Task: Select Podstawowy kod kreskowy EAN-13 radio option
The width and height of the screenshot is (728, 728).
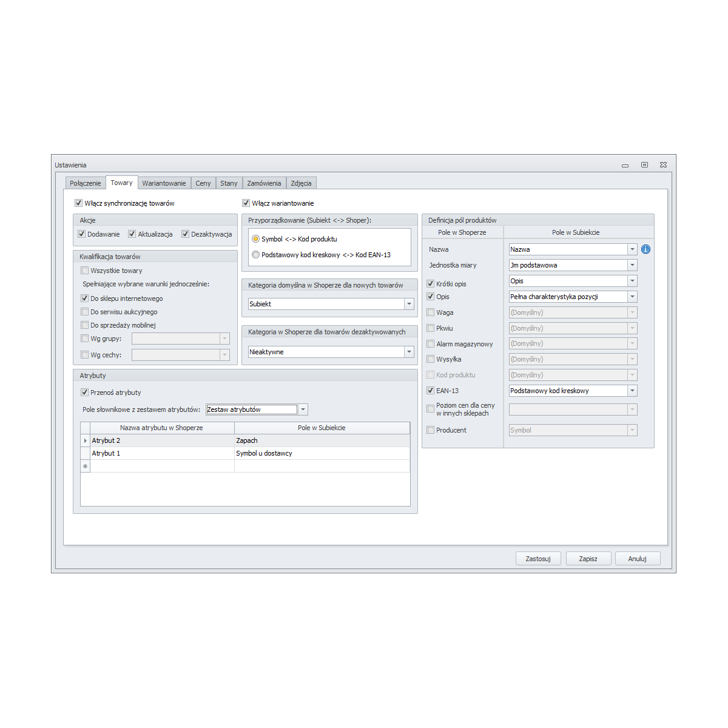Action: click(x=256, y=255)
